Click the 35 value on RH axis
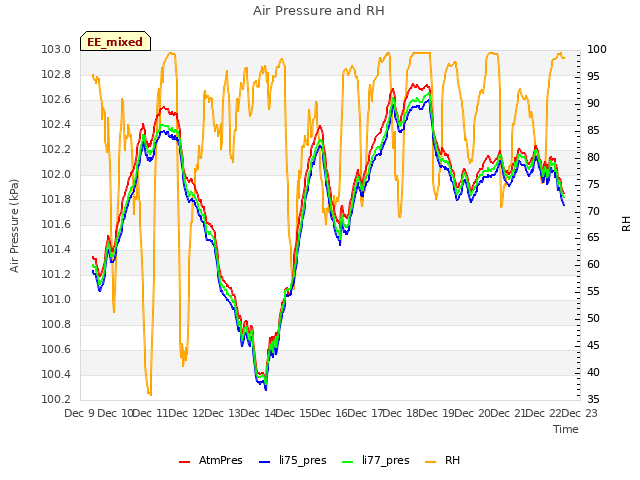 [x=593, y=399]
